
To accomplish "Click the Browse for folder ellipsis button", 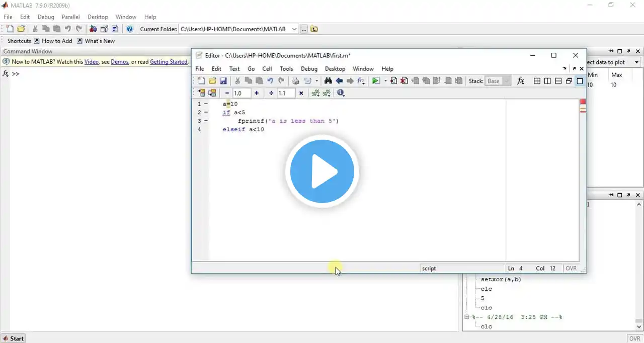I will pos(304,29).
